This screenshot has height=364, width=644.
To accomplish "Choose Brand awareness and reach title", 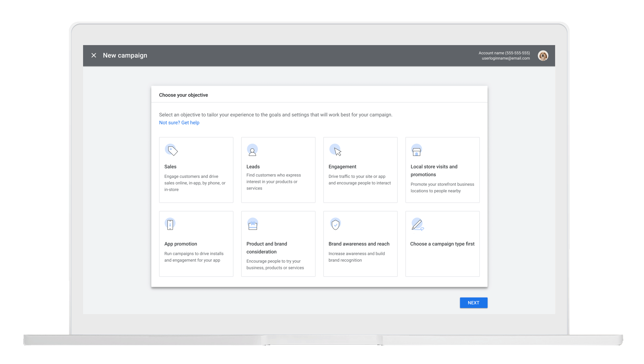I will (359, 244).
